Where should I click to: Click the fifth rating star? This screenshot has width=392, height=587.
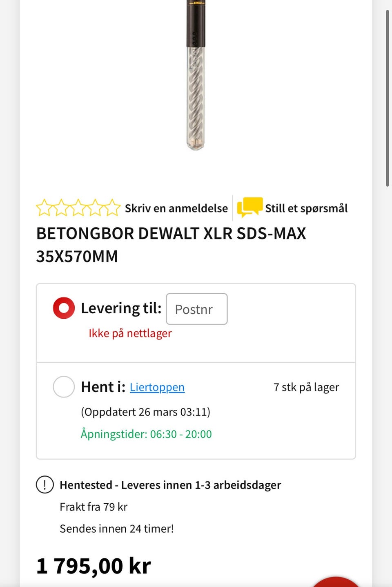coord(112,208)
